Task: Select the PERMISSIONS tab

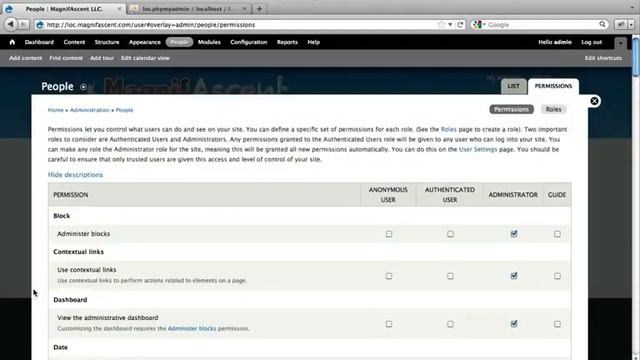Action: pyautogui.click(x=553, y=86)
